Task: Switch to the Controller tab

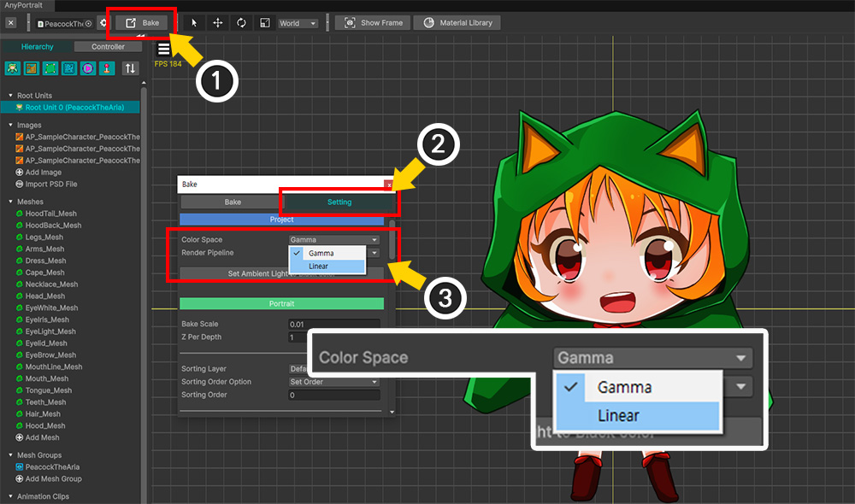Action: click(x=108, y=47)
